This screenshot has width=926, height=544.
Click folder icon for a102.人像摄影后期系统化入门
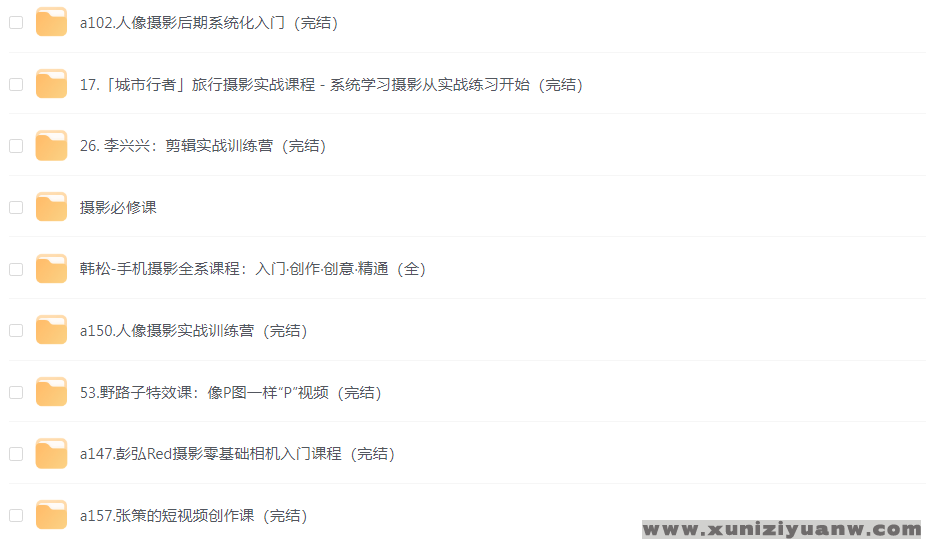51,22
